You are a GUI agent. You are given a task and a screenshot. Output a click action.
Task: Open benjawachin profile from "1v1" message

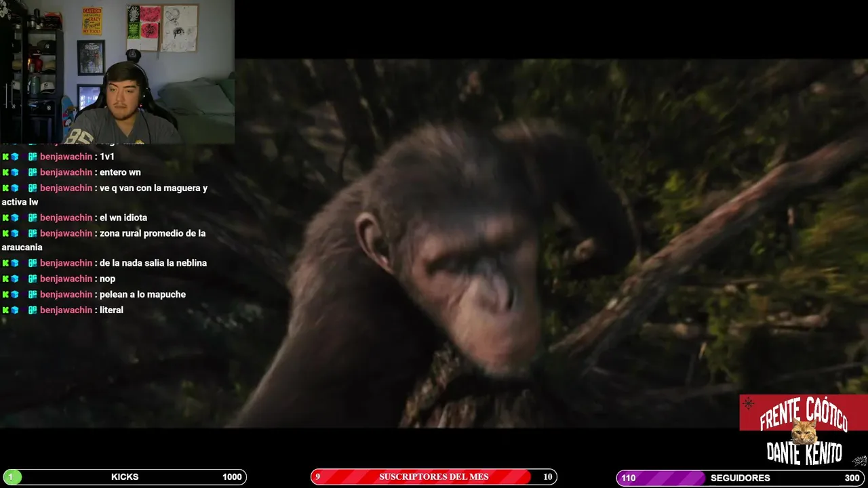[66, 157]
